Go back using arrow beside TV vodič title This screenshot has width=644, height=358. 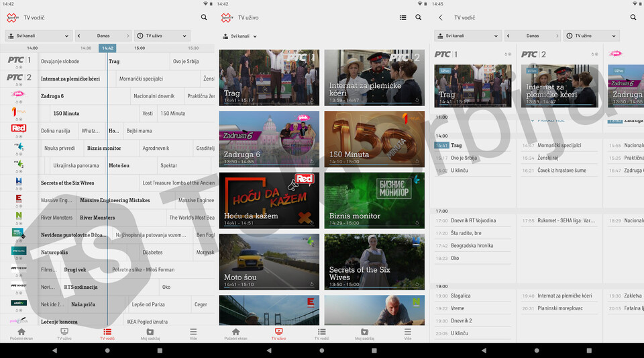[x=441, y=17]
